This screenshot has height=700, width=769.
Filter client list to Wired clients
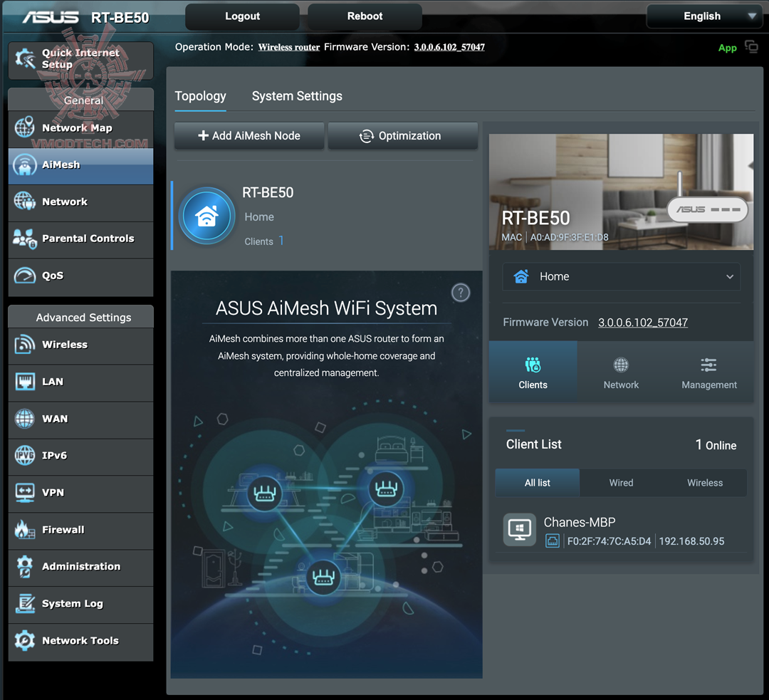[x=621, y=483]
